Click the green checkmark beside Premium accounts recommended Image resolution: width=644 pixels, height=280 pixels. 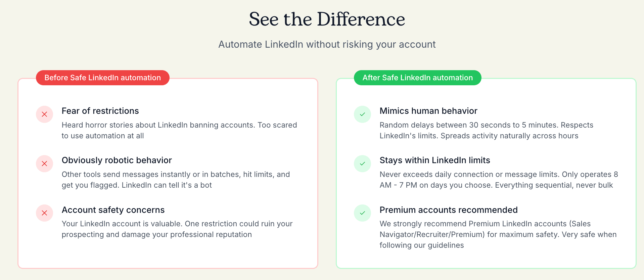click(x=362, y=213)
